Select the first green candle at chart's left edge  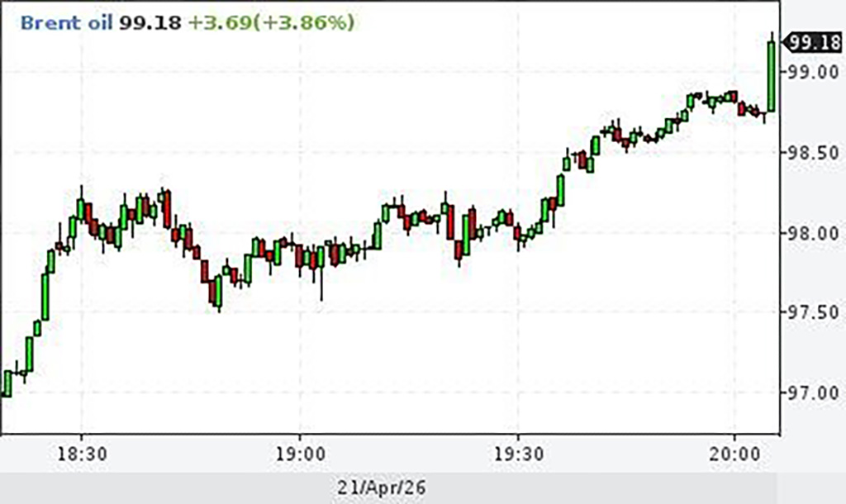[7, 383]
